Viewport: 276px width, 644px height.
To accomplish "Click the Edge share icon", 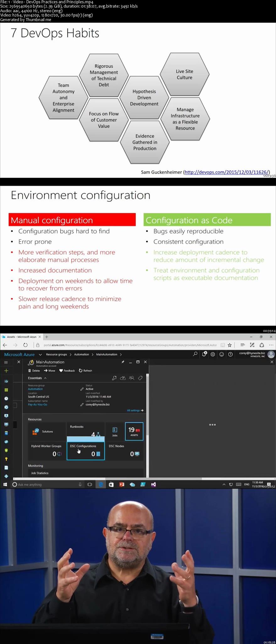I will [x=262, y=345].
